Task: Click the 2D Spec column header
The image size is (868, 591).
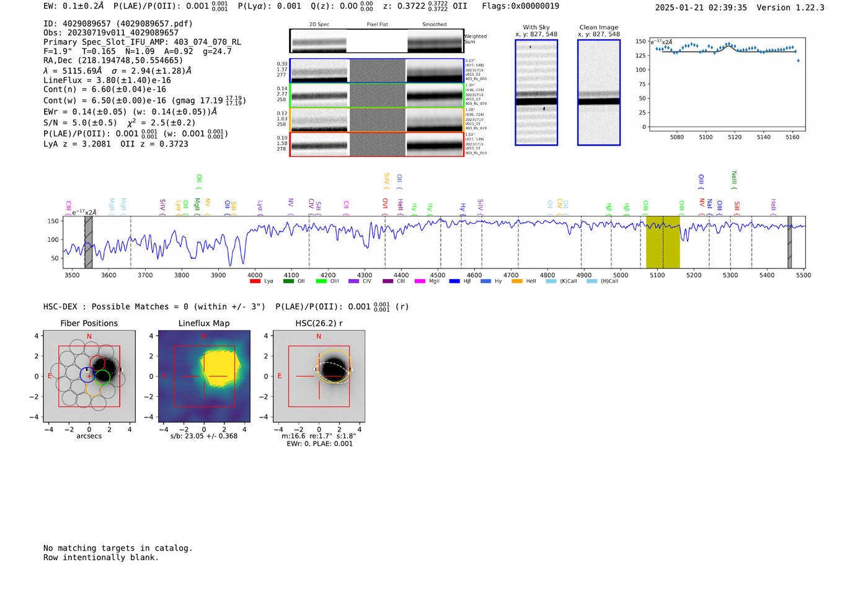Action: 319,25
